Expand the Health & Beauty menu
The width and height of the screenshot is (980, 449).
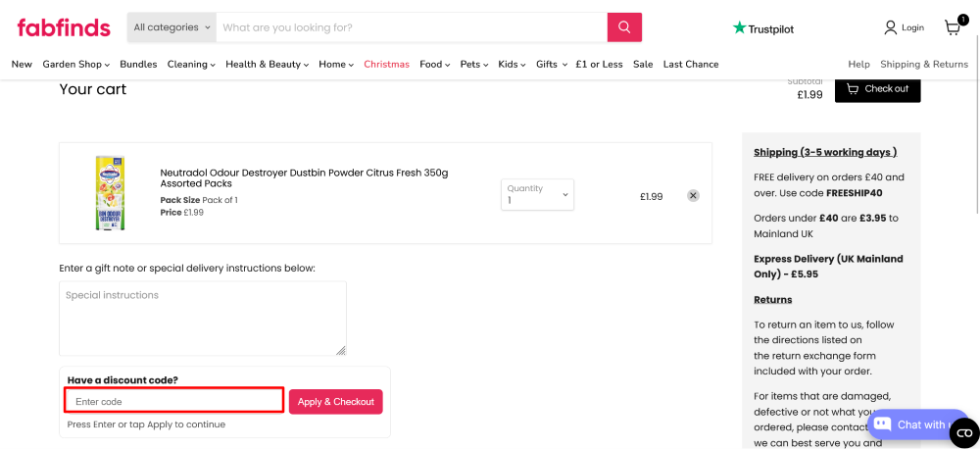coord(267,65)
